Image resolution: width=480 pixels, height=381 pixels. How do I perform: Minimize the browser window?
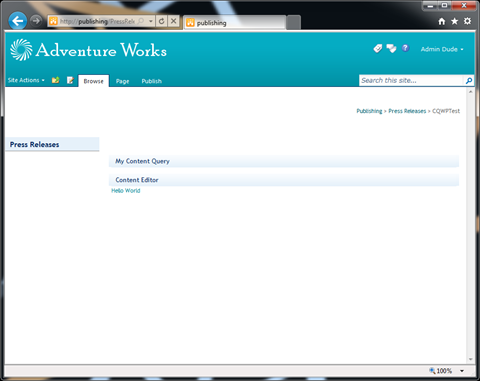coord(430,6)
